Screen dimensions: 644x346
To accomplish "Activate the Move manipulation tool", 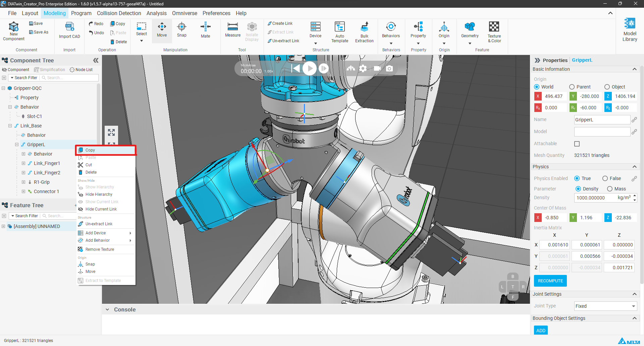I will coord(162,30).
